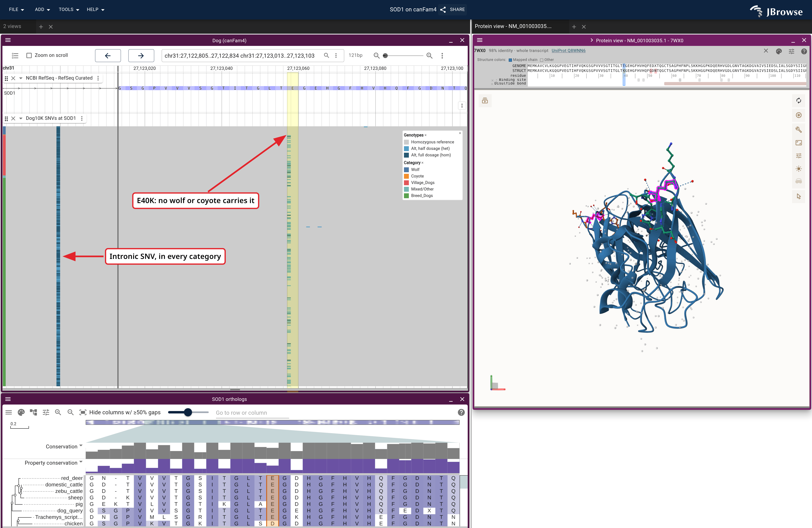Enable the Zoom on scroll checkbox
Viewport: 812px width, 528px height.
(x=29, y=55)
